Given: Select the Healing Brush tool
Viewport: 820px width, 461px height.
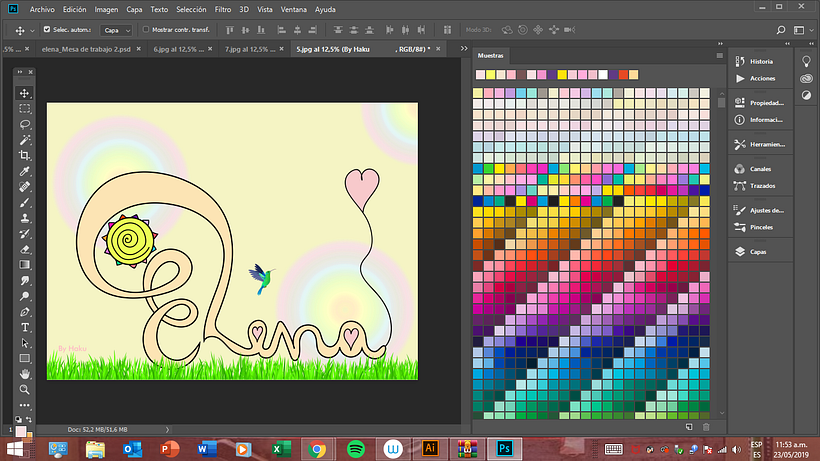Looking at the screenshot, I should pyautogui.click(x=25, y=187).
